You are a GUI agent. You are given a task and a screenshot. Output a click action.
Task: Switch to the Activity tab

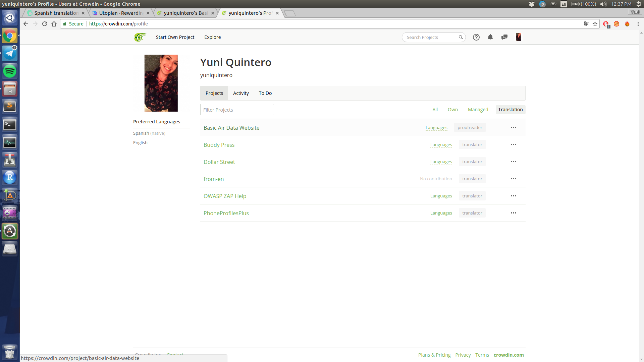(x=241, y=93)
